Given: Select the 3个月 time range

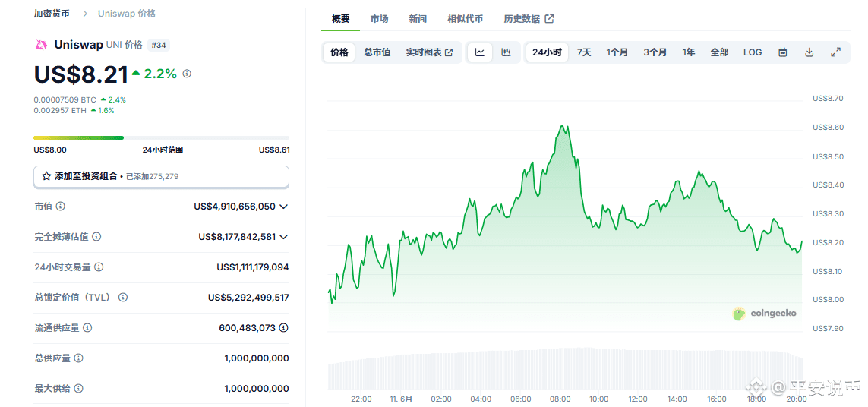Looking at the screenshot, I should point(655,52).
